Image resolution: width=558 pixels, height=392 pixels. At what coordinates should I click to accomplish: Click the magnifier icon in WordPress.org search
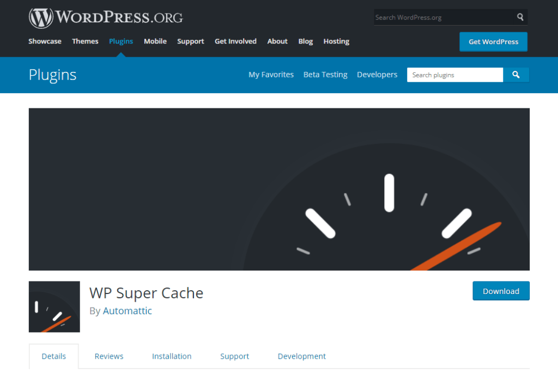[x=520, y=17]
